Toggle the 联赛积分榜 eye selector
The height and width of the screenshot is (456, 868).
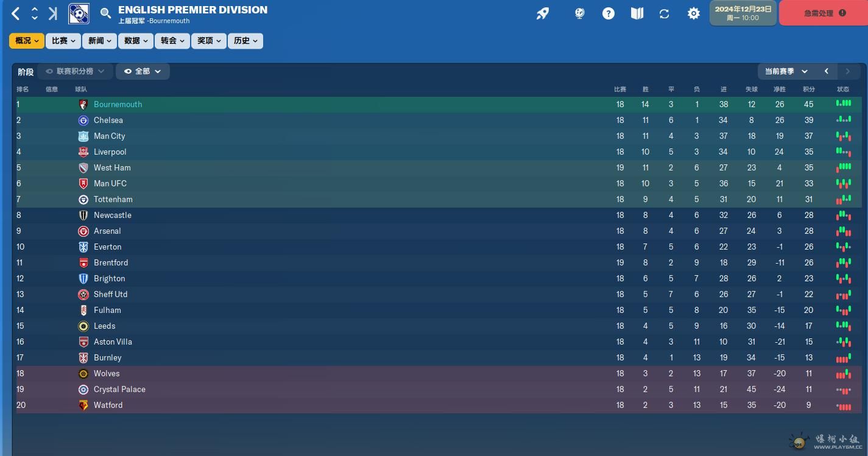[75, 71]
